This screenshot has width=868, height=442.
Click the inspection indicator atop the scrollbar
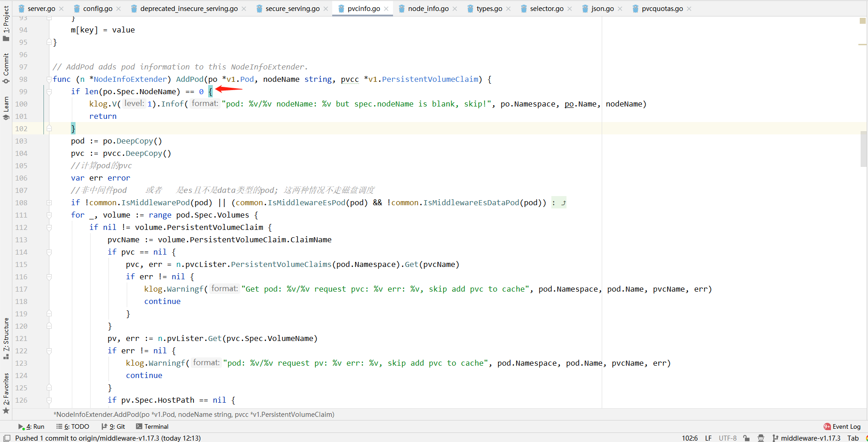(x=863, y=21)
